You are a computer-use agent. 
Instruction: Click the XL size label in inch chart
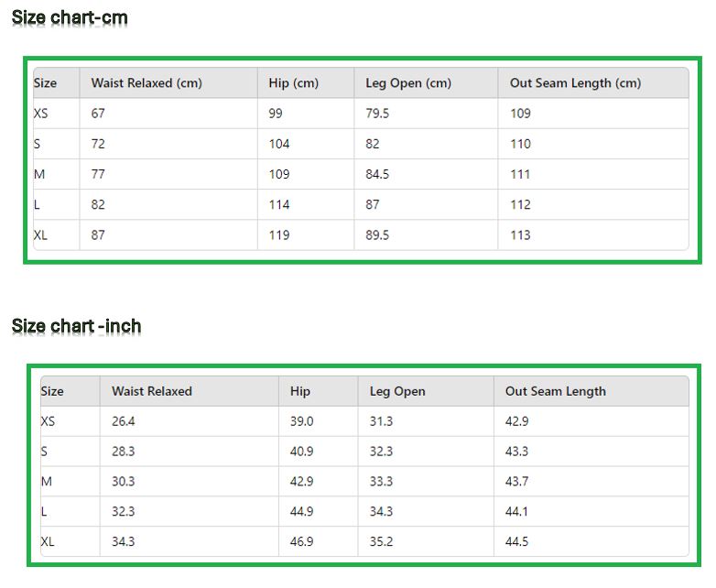(x=48, y=542)
